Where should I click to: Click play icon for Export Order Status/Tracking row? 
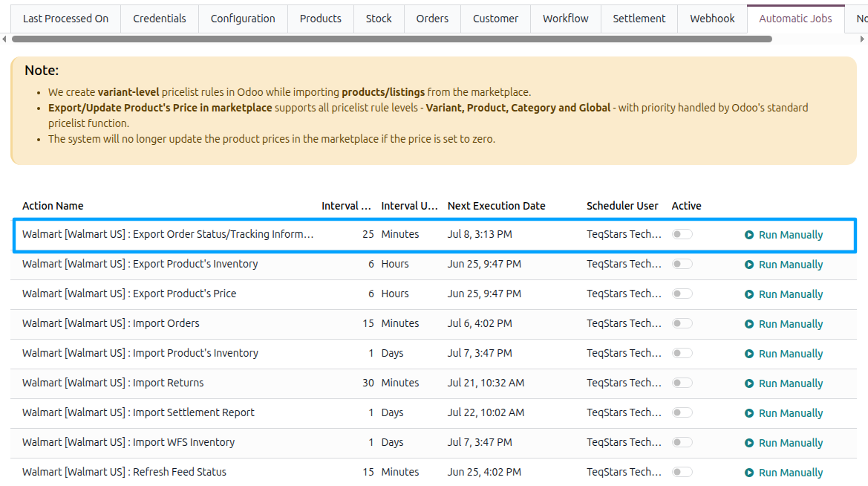point(749,235)
